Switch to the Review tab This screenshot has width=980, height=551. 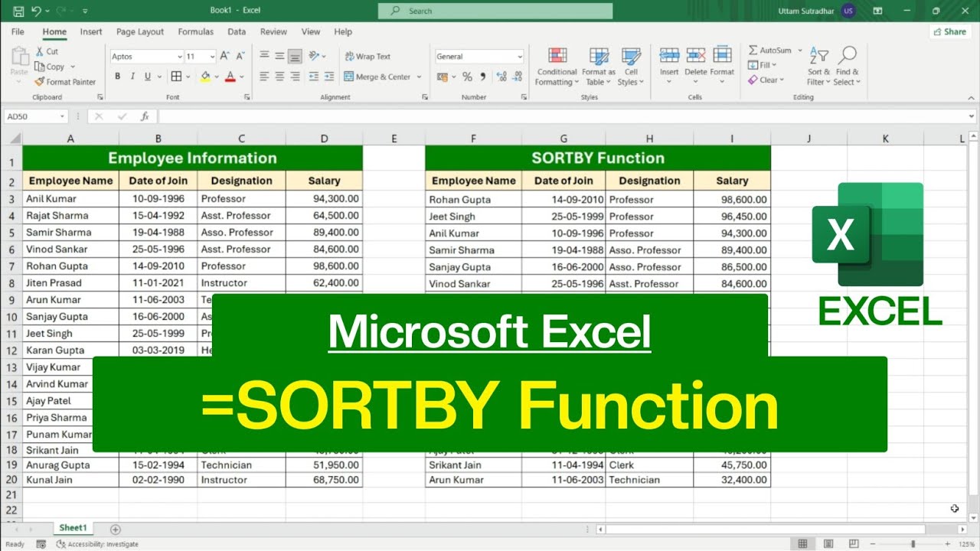pyautogui.click(x=273, y=32)
